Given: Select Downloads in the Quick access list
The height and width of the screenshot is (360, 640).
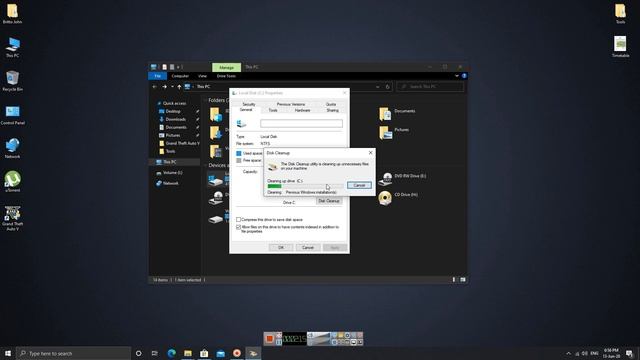Looking at the screenshot, I should (x=176, y=119).
